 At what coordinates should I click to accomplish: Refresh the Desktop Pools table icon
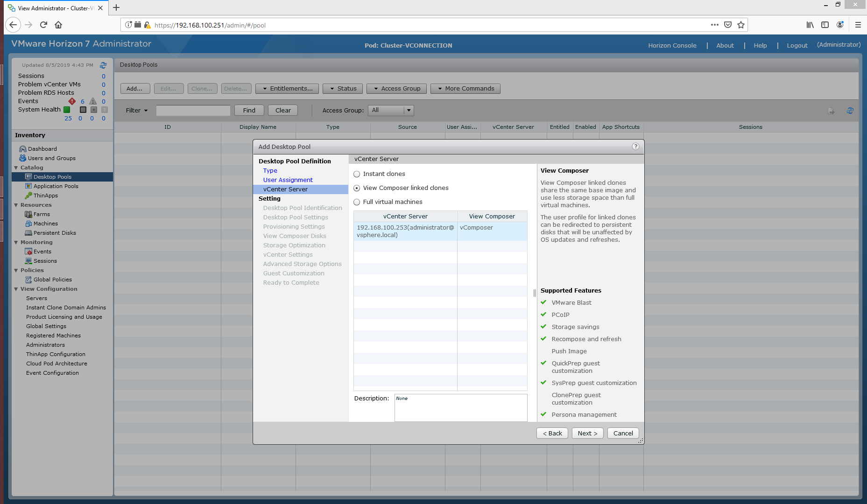coord(850,111)
